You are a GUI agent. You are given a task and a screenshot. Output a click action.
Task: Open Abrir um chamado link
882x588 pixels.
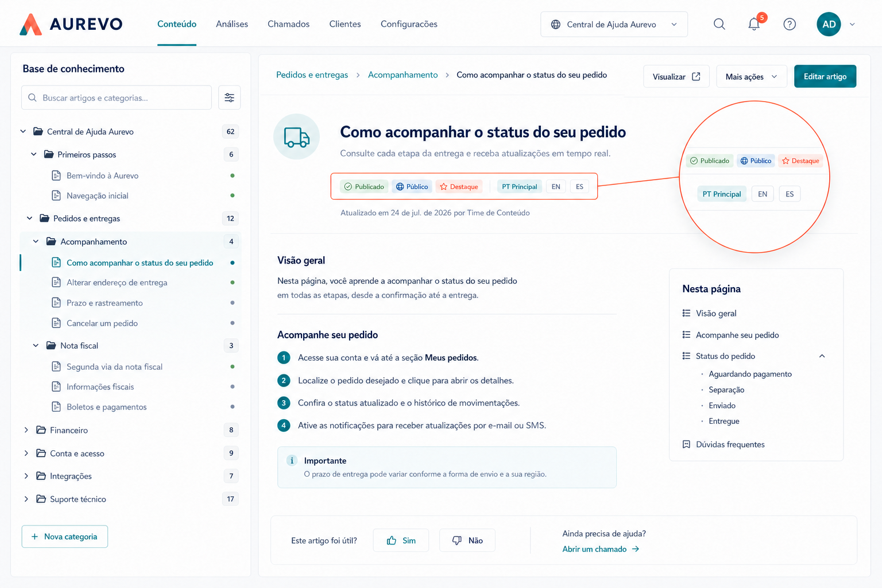601,549
